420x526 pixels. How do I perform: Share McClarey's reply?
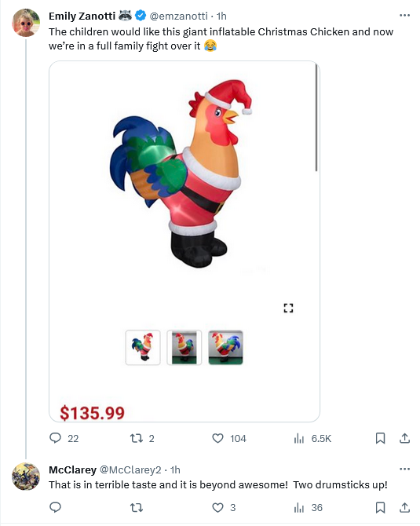(404, 507)
